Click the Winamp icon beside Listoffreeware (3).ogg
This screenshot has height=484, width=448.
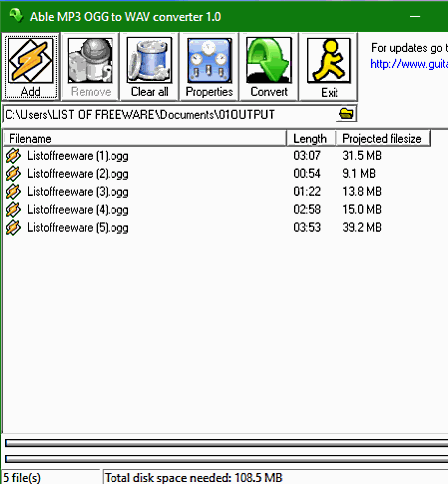[13, 192]
